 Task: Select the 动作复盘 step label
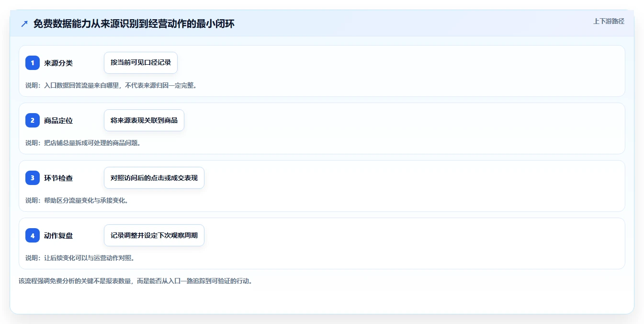pos(58,235)
